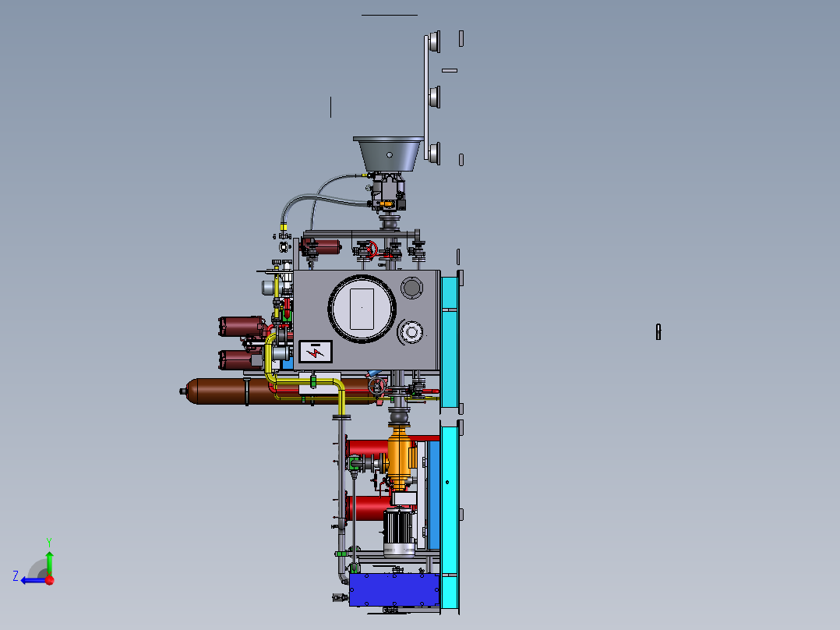
Task: Select the lower cyan side panel
Action: point(450,516)
